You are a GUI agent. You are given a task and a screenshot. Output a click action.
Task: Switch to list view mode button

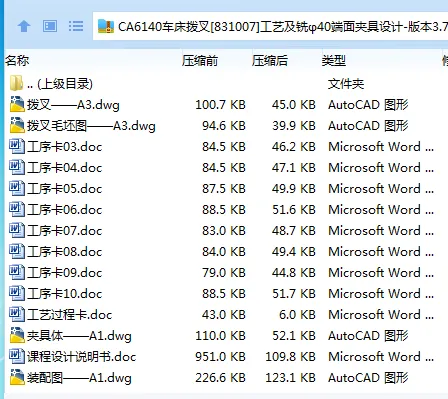click(x=76, y=26)
